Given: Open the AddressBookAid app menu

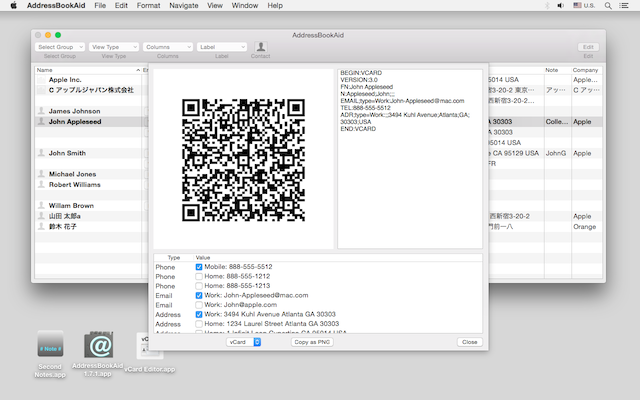Looking at the screenshot, I should pos(56,5).
